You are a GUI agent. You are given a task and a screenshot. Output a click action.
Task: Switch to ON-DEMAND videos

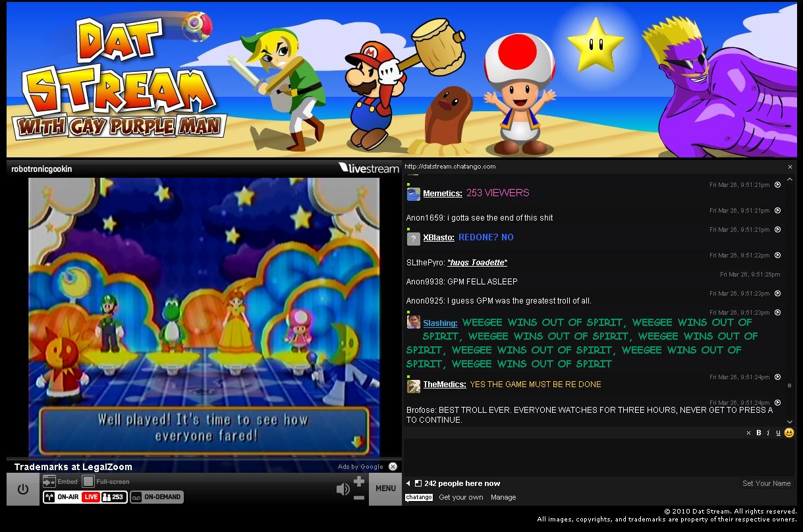pyautogui.click(x=156, y=497)
